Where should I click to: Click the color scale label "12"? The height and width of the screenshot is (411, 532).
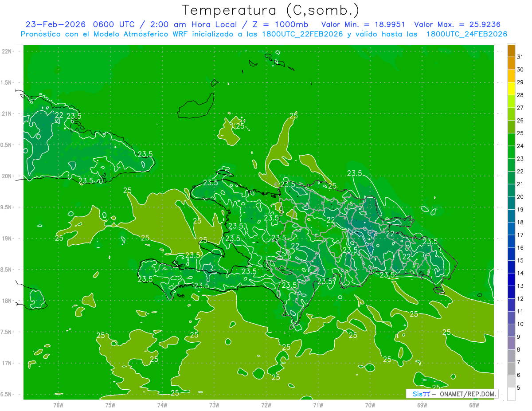coord(520,299)
